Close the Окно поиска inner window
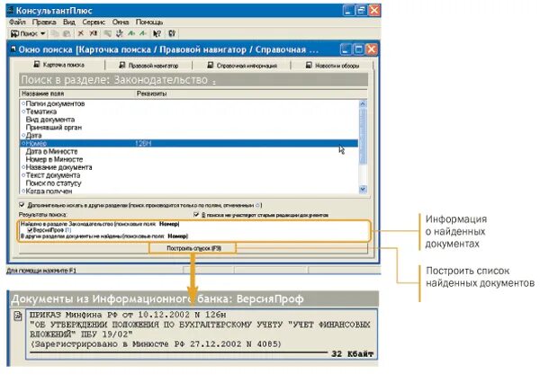The height and width of the screenshot is (392, 540). pos(371,49)
